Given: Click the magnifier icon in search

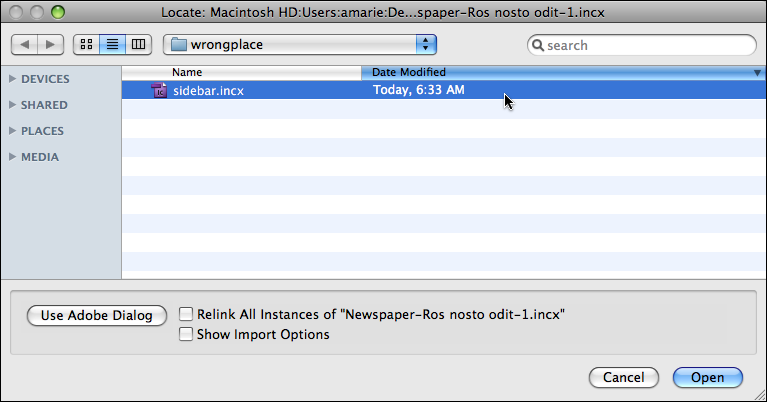Looking at the screenshot, I should coord(538,45).
